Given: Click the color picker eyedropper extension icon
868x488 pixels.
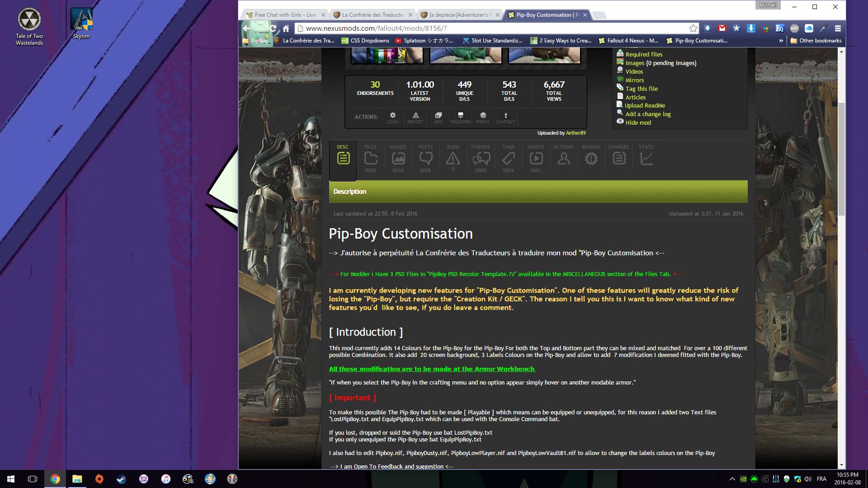Looking at the screenshot, I should point(823,28).
